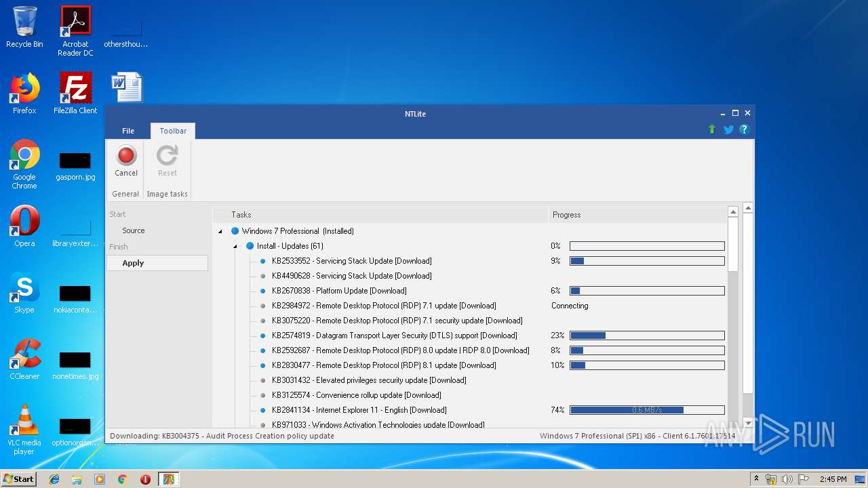Select KB2592687 RDP 8.0 update row

(x=401, y=350)
